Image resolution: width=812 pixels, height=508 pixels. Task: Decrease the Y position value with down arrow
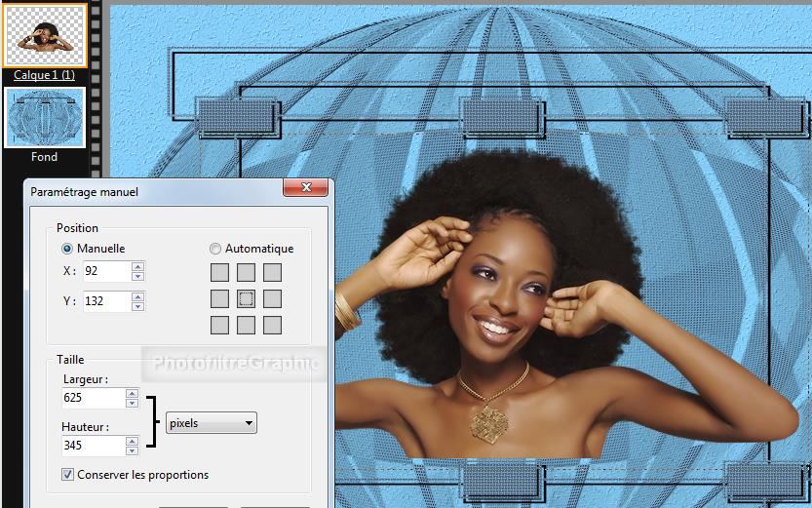(x=137, y=306)
